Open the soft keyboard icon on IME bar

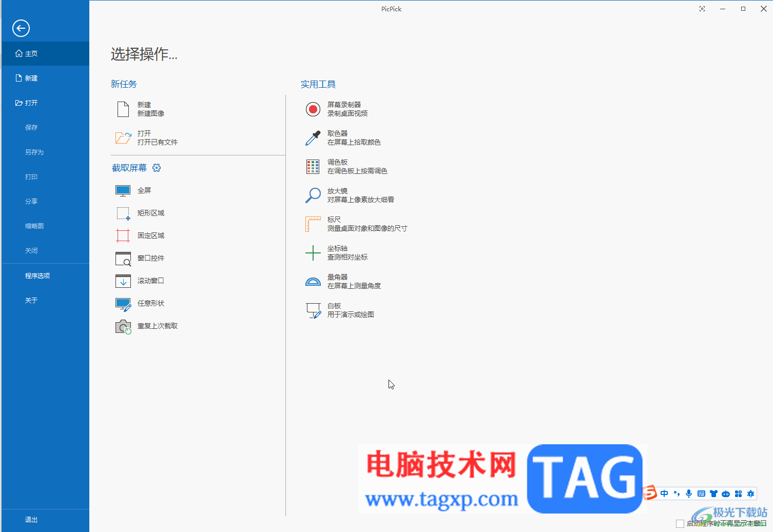click(x=701, y=494)
